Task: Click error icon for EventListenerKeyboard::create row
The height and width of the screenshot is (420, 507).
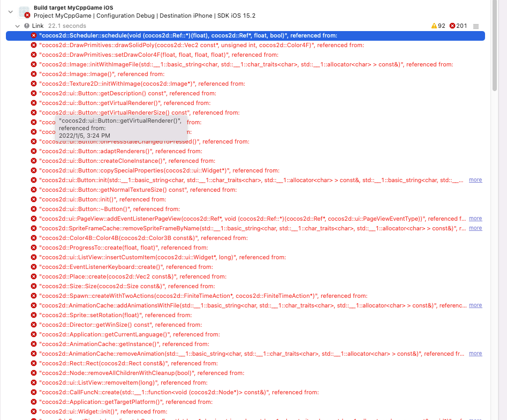Action: coord(34,267)
